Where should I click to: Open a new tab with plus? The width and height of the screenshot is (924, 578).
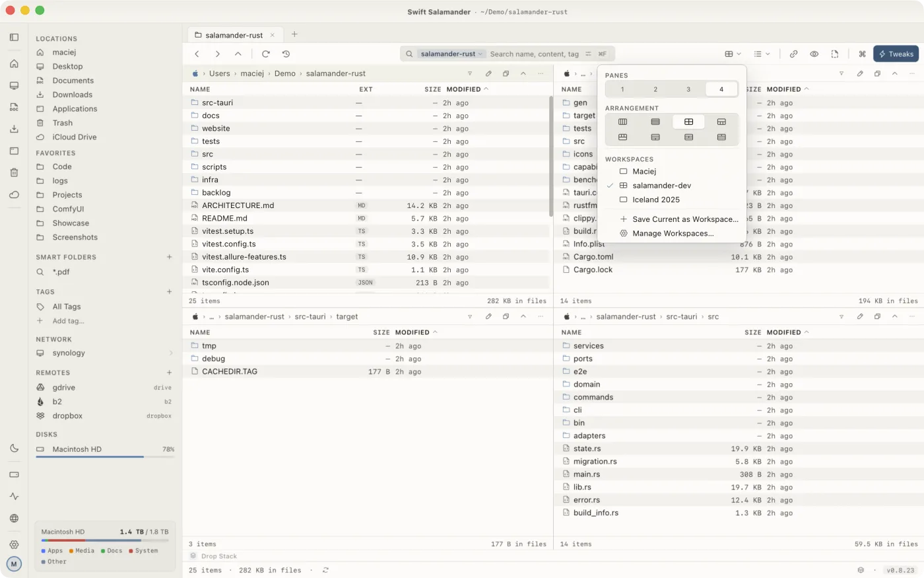pos(294,34)
